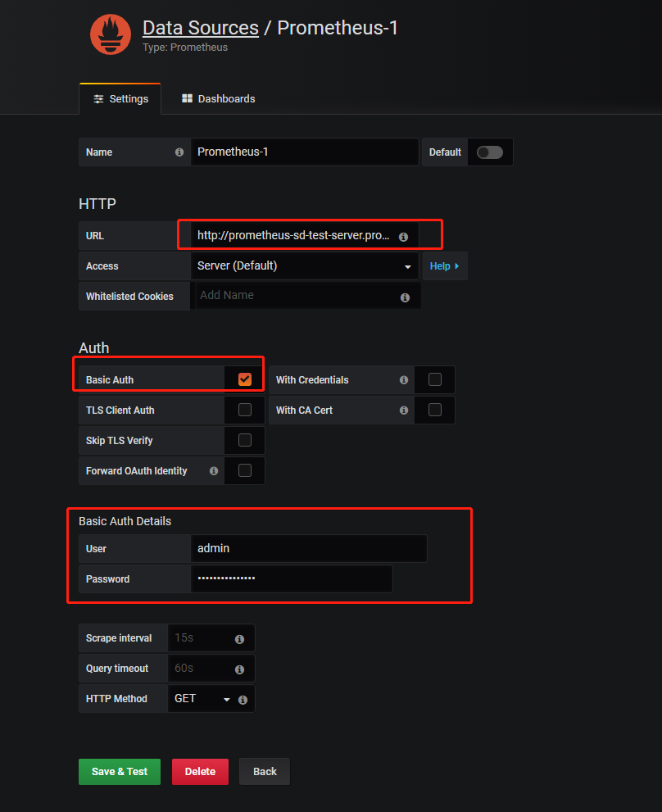The height and width of the screenshot is (812, 662).
Task: Expand the Help section next to Access
Action: (444, 266)
